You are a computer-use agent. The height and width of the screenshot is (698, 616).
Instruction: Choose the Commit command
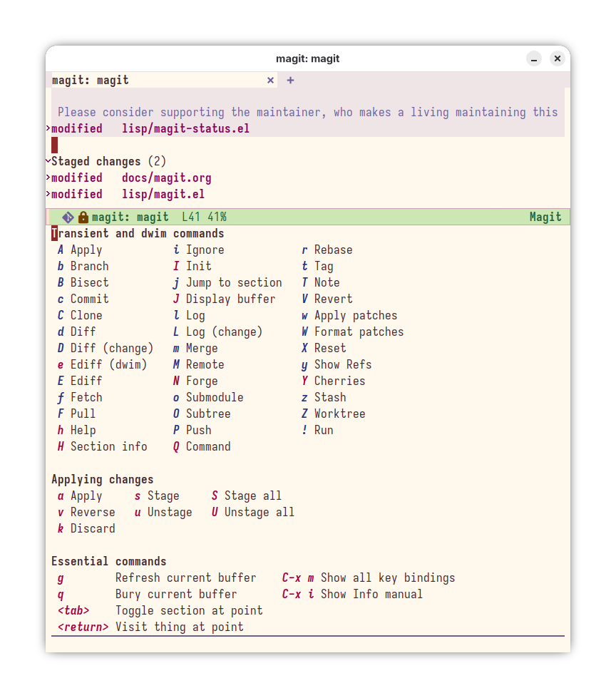(83, 299)
